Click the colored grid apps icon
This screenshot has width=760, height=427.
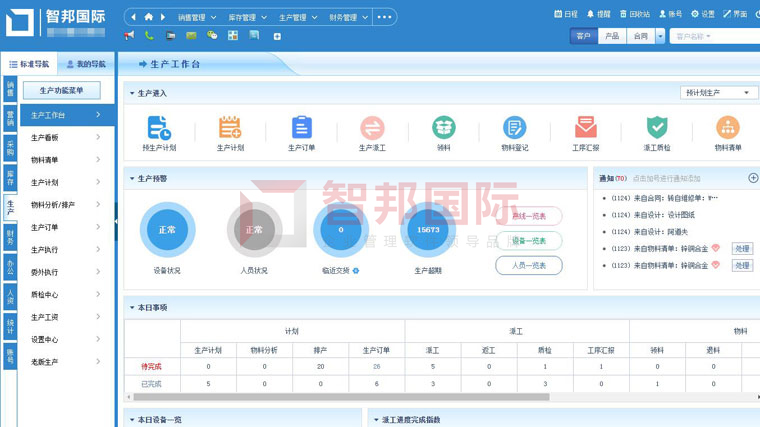[233, 35]
